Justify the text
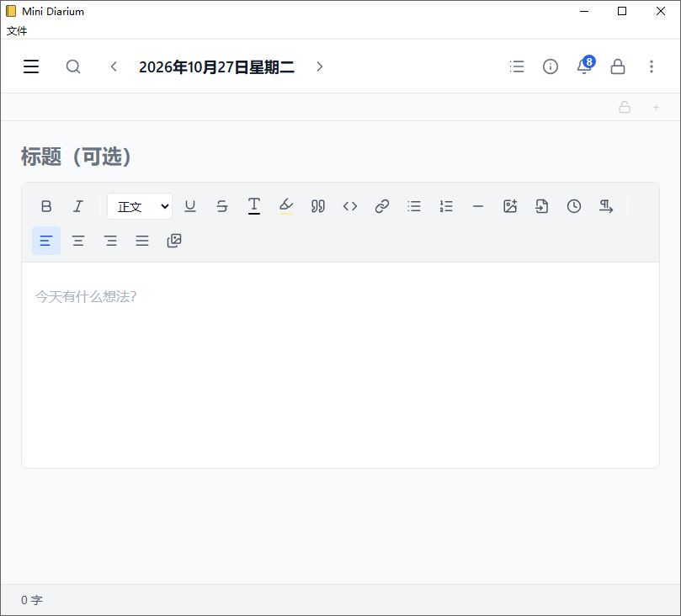Viewport: 681px width, 616px height. tap(142, 241)
